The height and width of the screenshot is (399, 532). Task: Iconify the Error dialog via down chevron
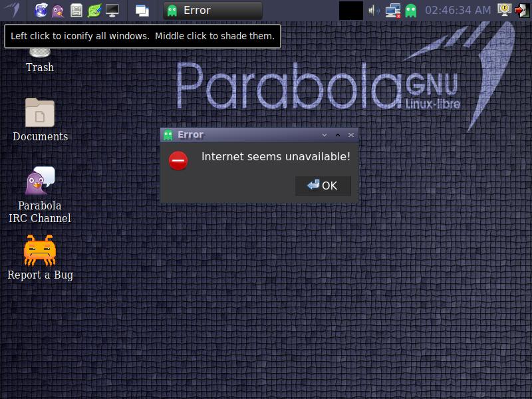[x=325, y=135]
